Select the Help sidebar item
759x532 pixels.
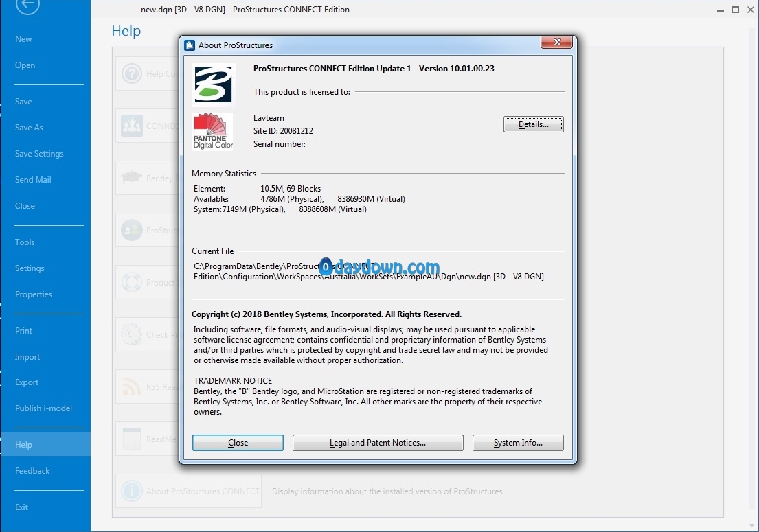point(45,444)
